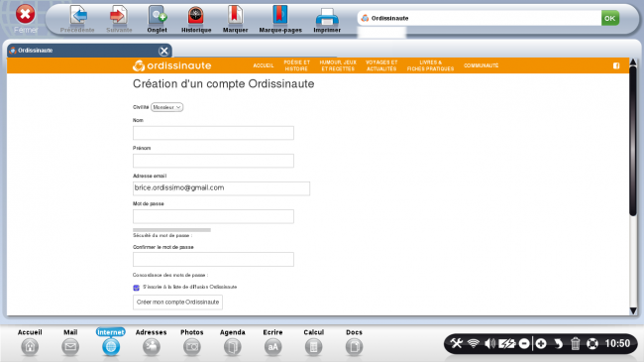This screenshot has height=362, width=644.
Task: Open Poésie et Histoire menu section
Action: click(x=296, y=65)
